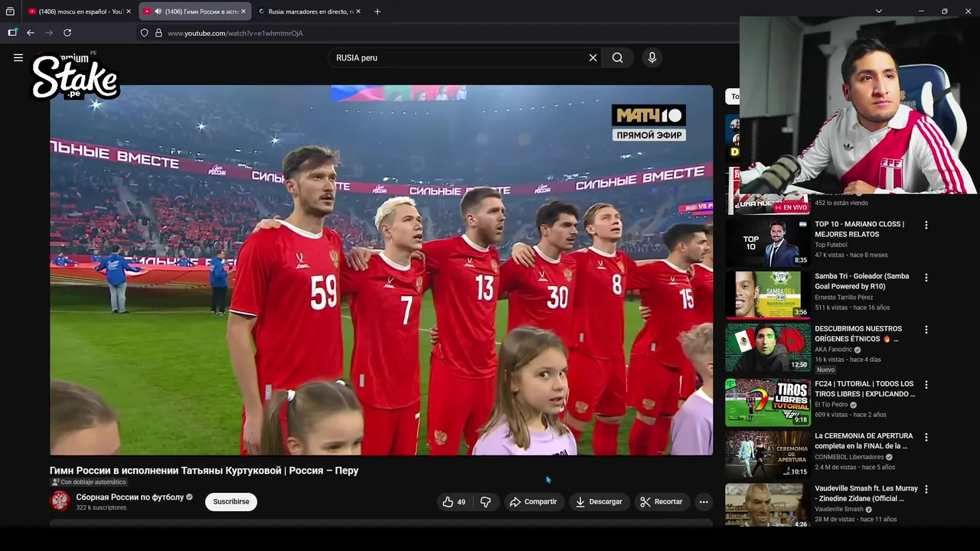Go back with the browser back arrow
Viewport: 980px width, 551px height.
point(31,33)
